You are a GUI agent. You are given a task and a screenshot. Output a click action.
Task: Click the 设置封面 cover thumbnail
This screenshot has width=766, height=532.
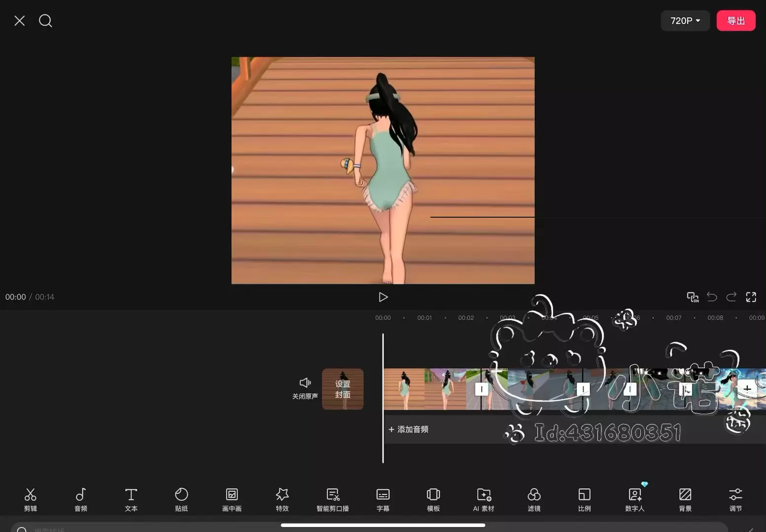[x=343, y=389]
